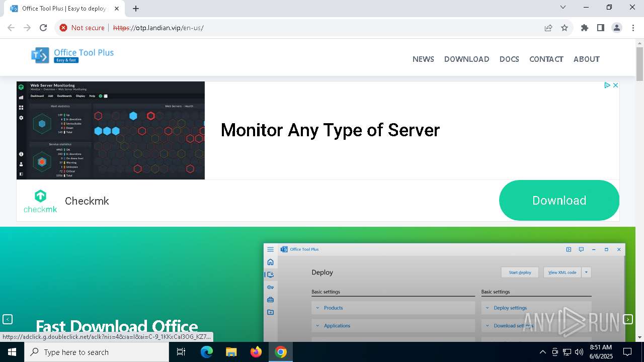The image size is (644, 362).
Task: Click the Web Server Monitoring ad image
Action: [111, 130]
